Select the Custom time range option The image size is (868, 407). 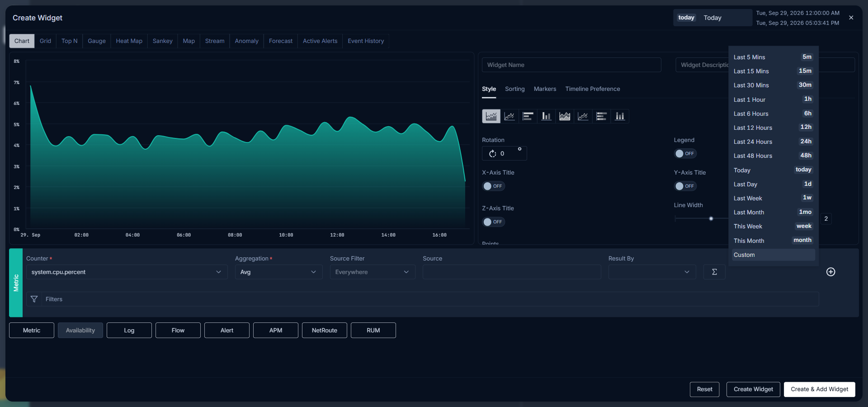click(x=773, y=255)
